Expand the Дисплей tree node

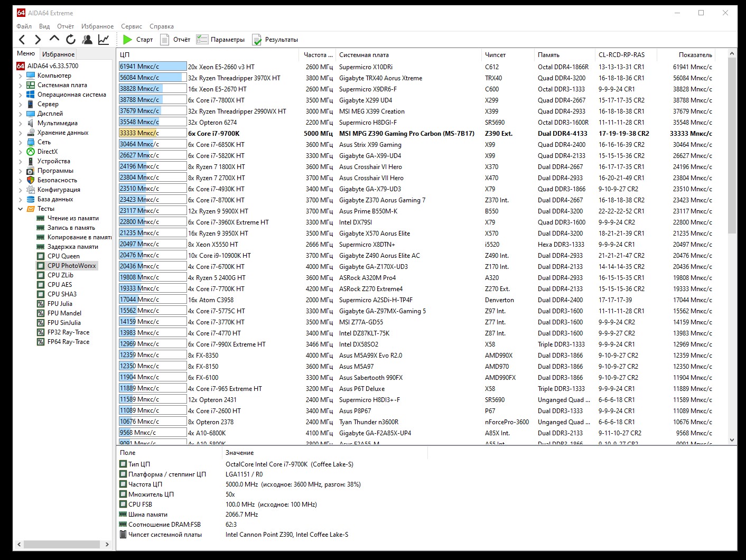pyautogui.click(x=21, y=114)
